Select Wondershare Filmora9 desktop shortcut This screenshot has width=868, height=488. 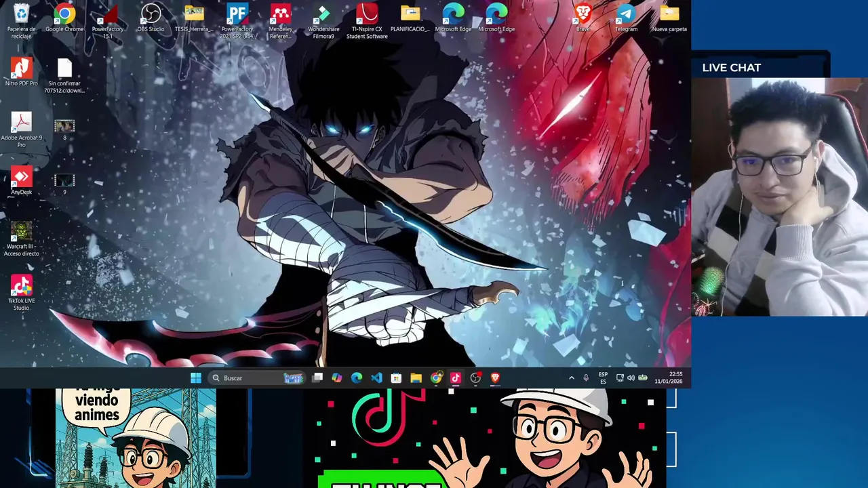pos(323,21)
